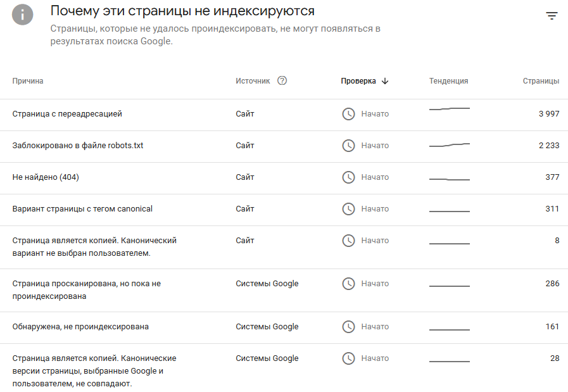Open the Не найдено (404) row
568x392 pixels.
pyautogui.click(x=46, y=177)
